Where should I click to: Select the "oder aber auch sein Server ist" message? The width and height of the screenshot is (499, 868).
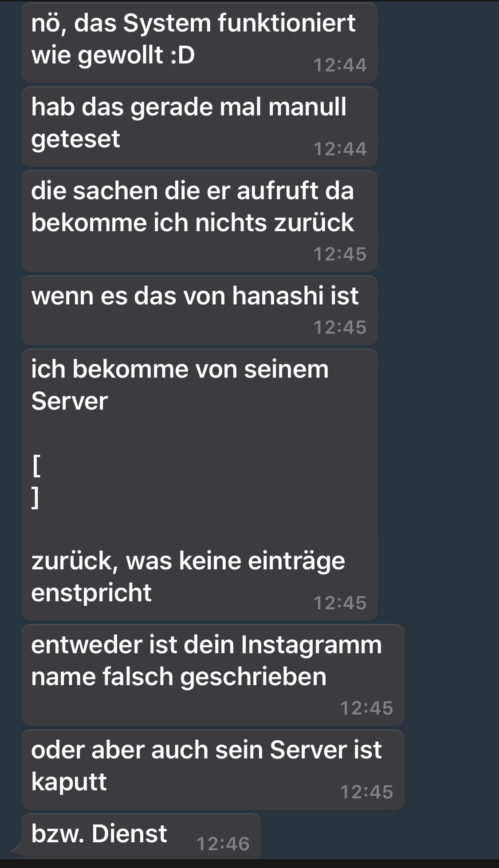213,769
